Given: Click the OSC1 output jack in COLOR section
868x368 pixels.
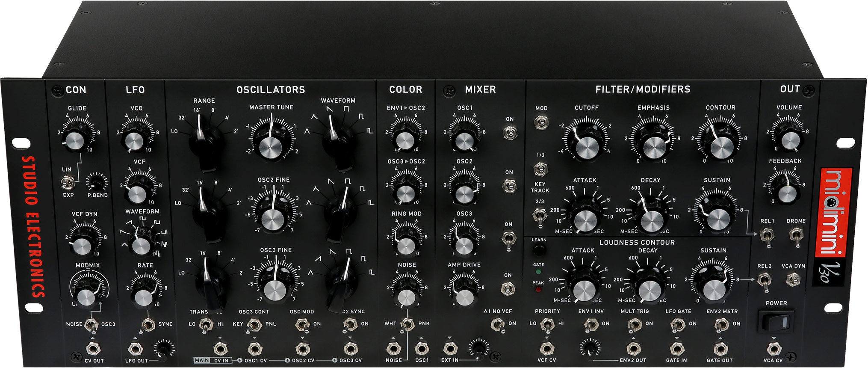Looking at the screenshot, I should [422, 348].
